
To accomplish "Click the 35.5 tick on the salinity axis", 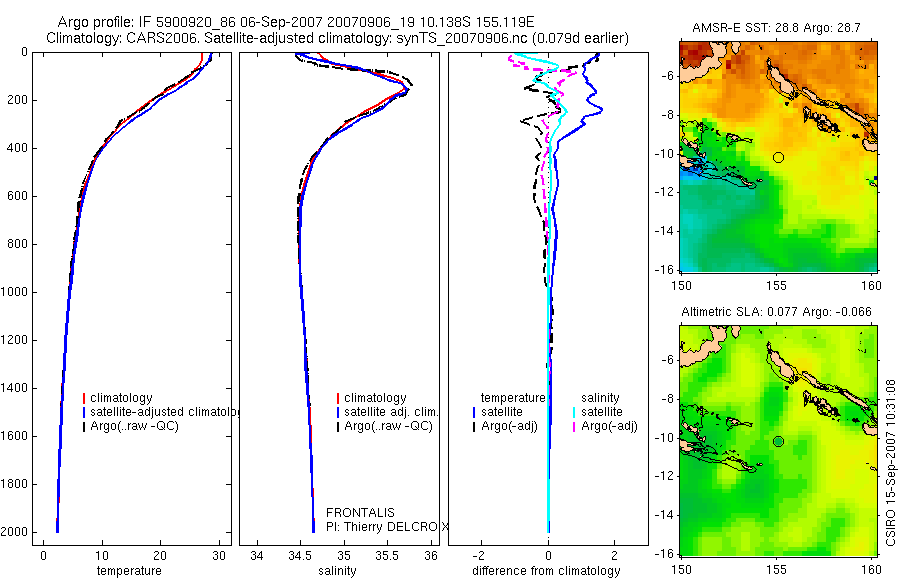I will tap(387, 556).
